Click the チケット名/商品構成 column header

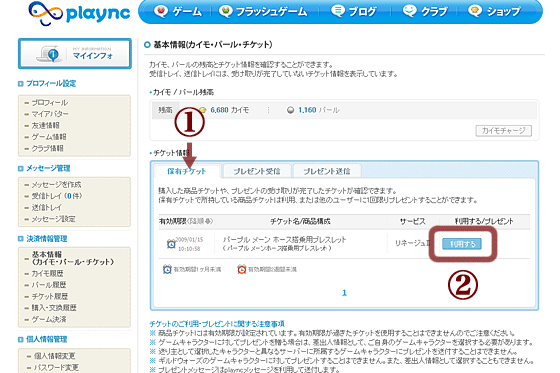300,222
